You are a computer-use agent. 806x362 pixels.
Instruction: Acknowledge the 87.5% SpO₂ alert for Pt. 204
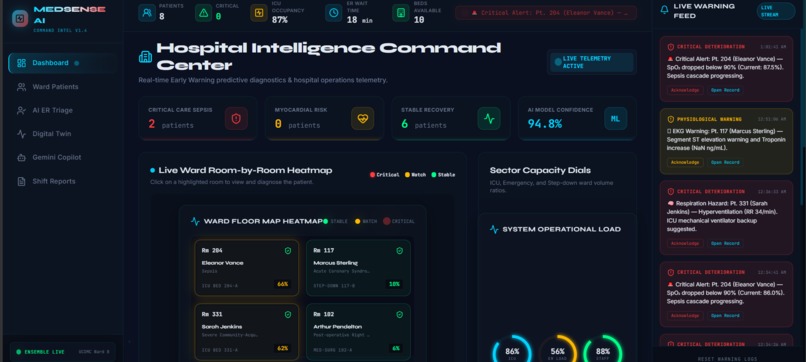[x=685, y=90]
